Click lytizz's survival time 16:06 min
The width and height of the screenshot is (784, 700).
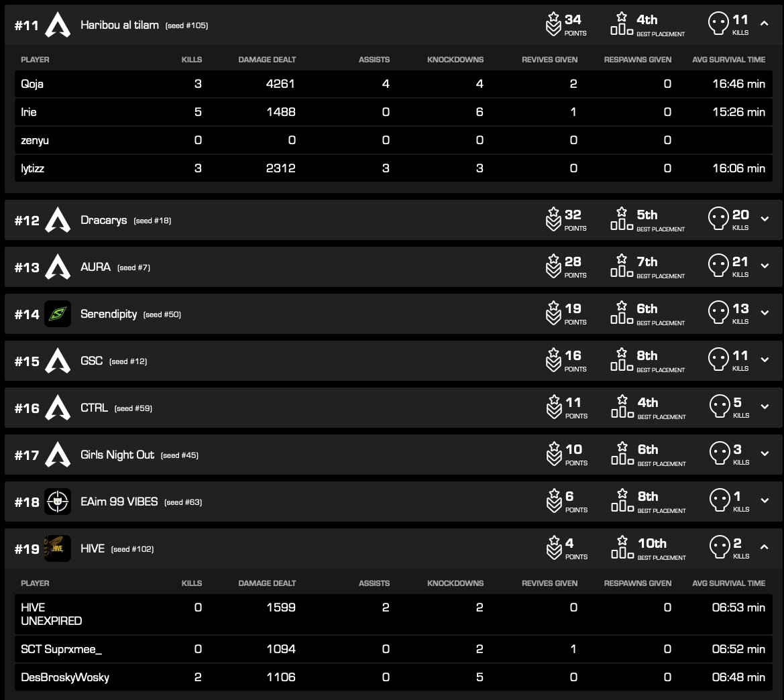[x=738, y=168]
